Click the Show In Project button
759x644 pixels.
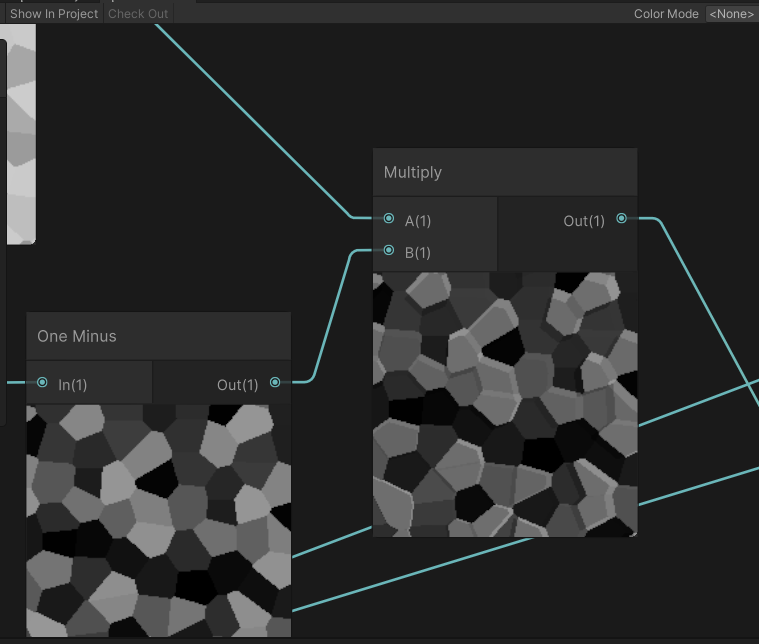pyautogui.click(x=54, y=14)
